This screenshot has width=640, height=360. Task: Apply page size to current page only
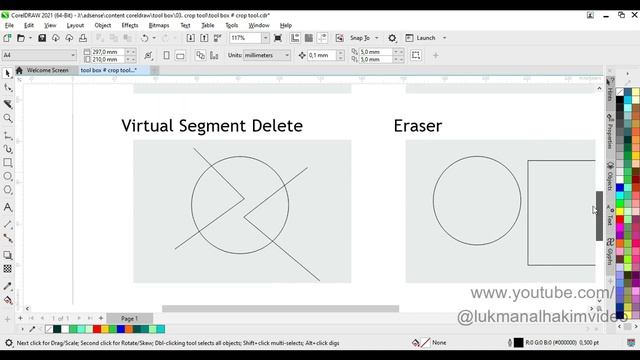pyautogui.click(x=214, y=56)
